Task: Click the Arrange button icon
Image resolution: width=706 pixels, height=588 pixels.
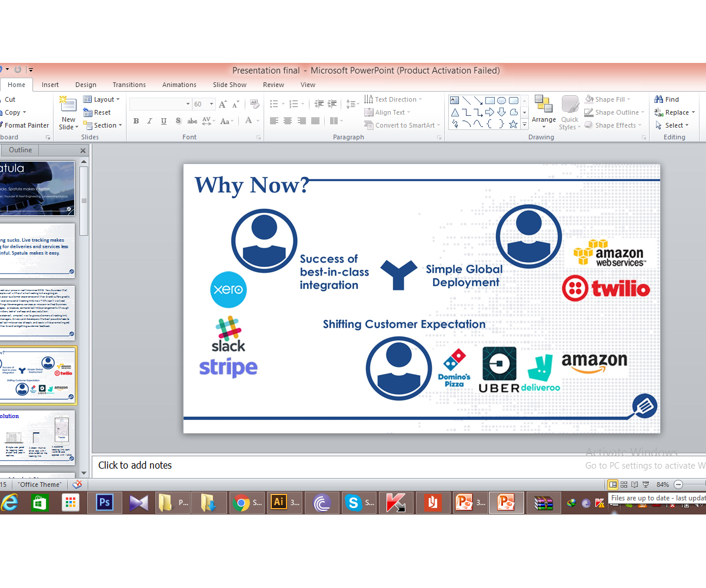Action: tap(543, 104)
